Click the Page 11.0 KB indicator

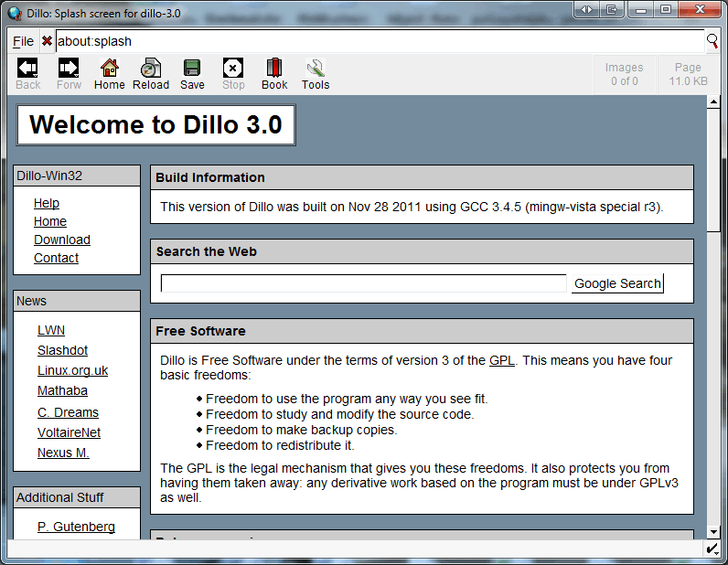pyautogui.click(x=688, y=74)
